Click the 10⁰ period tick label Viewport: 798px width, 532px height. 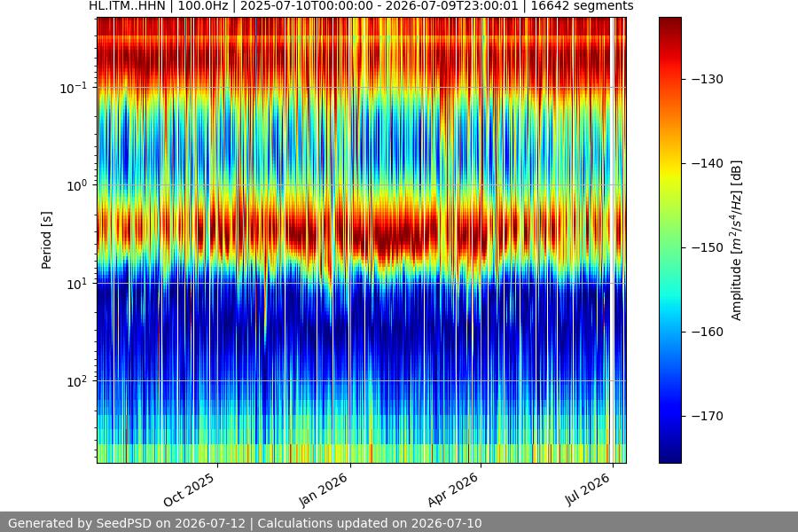pyautogui.click(x=77, y=185)
